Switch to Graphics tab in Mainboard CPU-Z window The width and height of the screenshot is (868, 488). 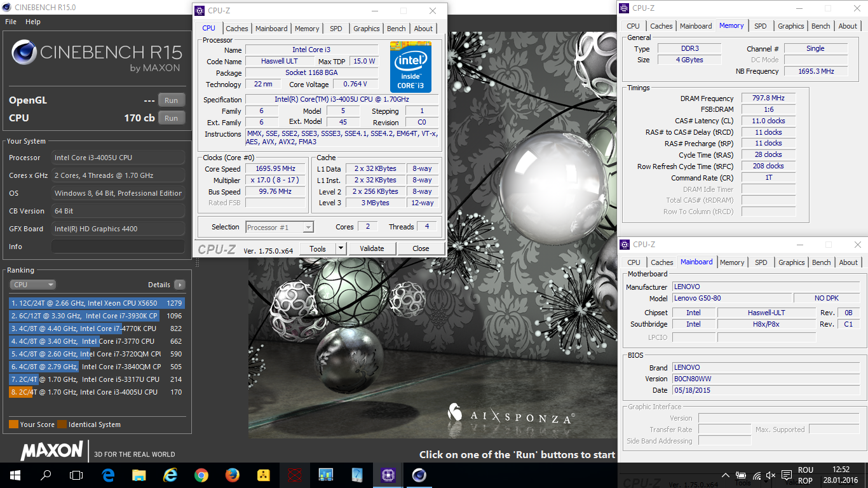(x=792, y=262)
